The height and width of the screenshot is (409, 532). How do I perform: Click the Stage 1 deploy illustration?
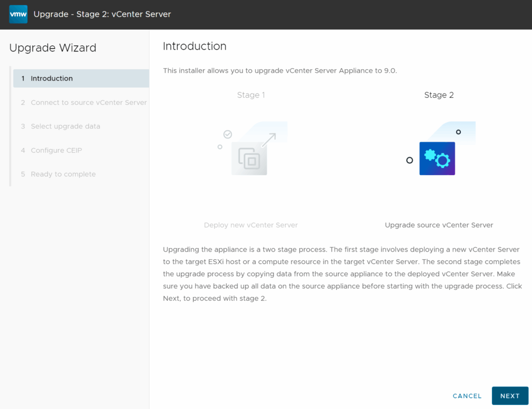pyautogui.click(x=252, y=148)
